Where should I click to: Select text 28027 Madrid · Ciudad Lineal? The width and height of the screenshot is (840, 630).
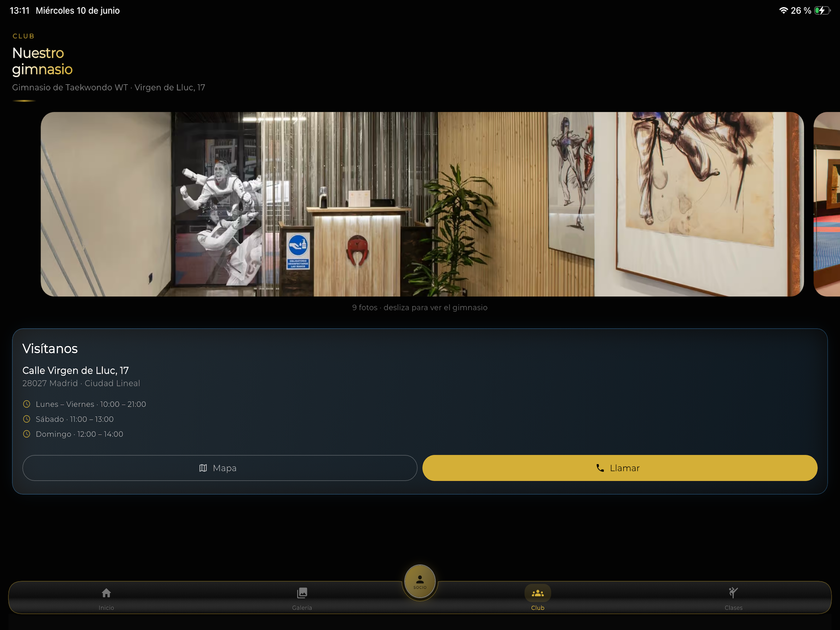pyautogui.click(x=81, y=383)
